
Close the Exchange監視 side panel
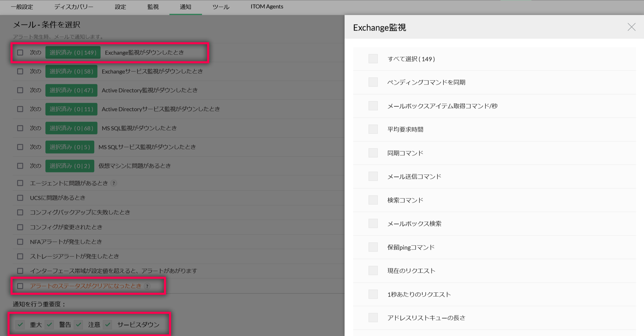tap(631, 27)
